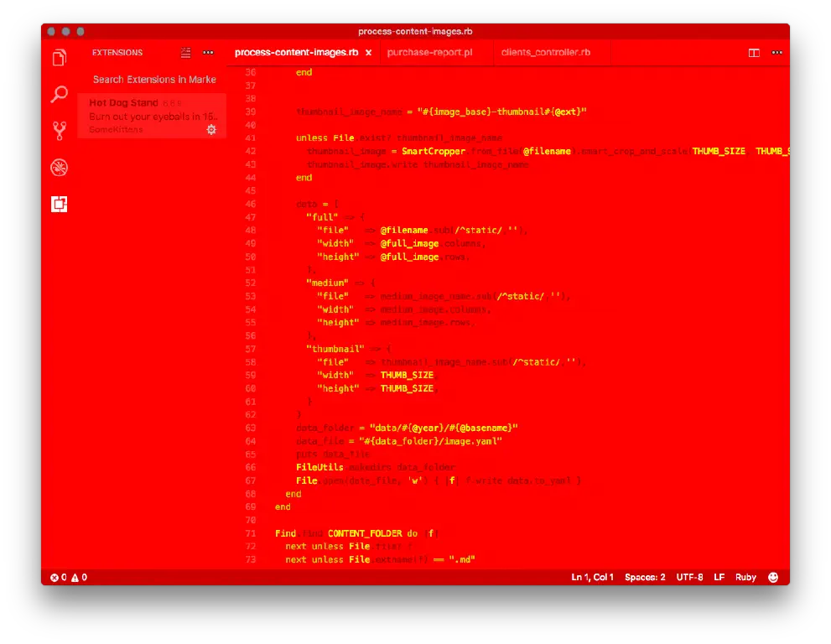
Task: Click FileUtils on line 66
Action: [319, 467]
